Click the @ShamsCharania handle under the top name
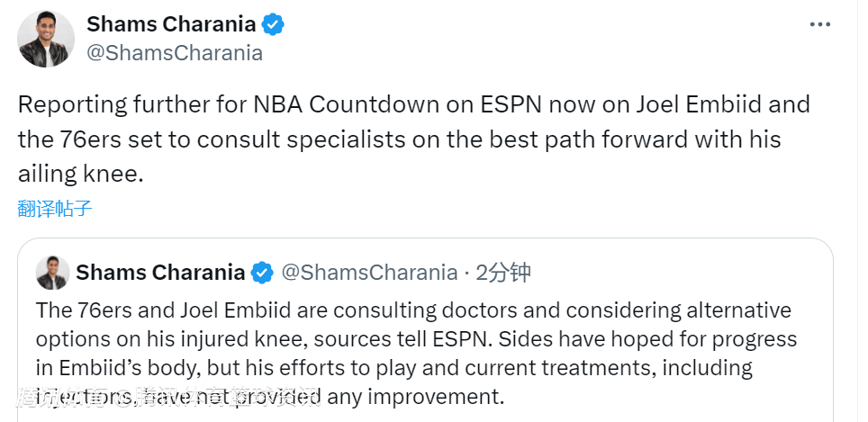The image size is (868, 422). tap(175, 53)
